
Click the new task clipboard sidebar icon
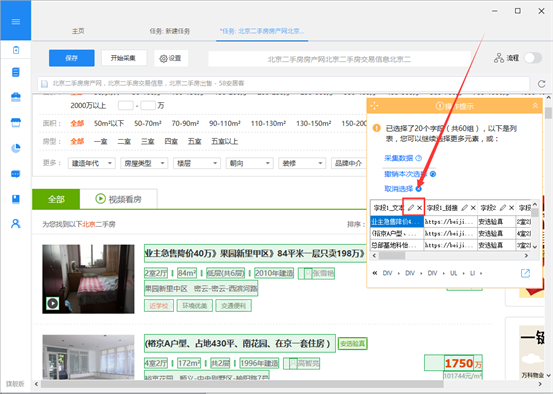16,50
